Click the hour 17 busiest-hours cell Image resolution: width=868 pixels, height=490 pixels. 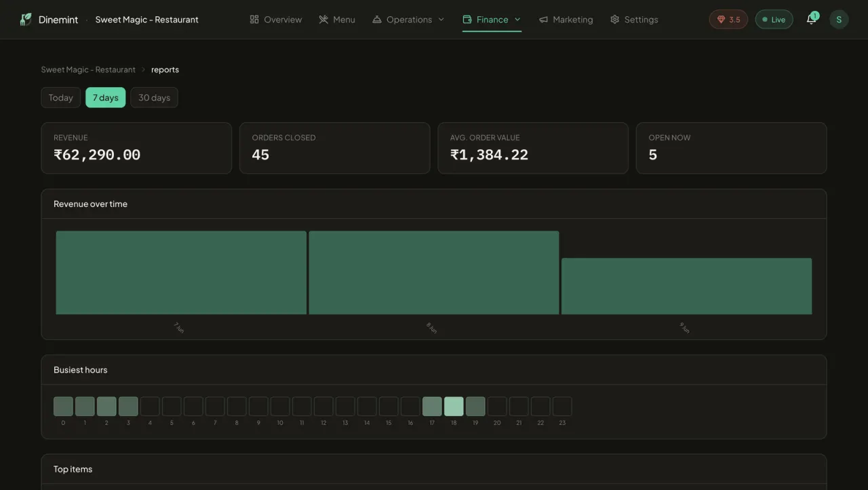pos(432,407)
